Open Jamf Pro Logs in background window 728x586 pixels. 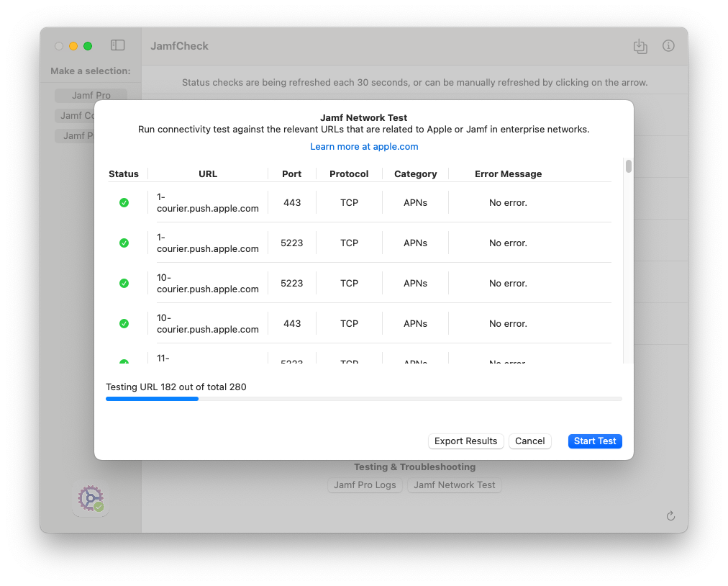click(365, 484)
